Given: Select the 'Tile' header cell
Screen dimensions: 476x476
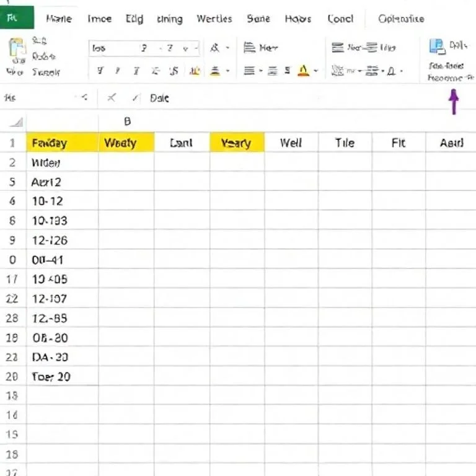Looking at the screenshot, I should pyautogui.click(x=345, y=143).
